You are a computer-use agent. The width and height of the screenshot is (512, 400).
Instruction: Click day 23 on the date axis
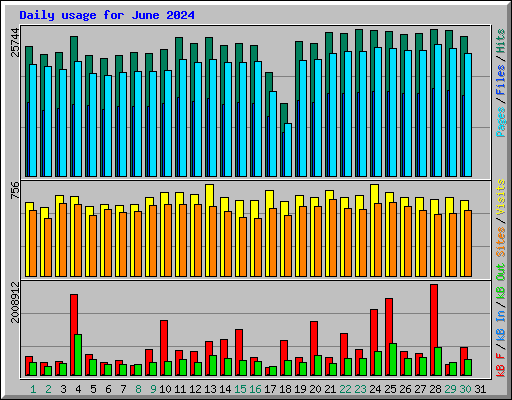(360, 389)
